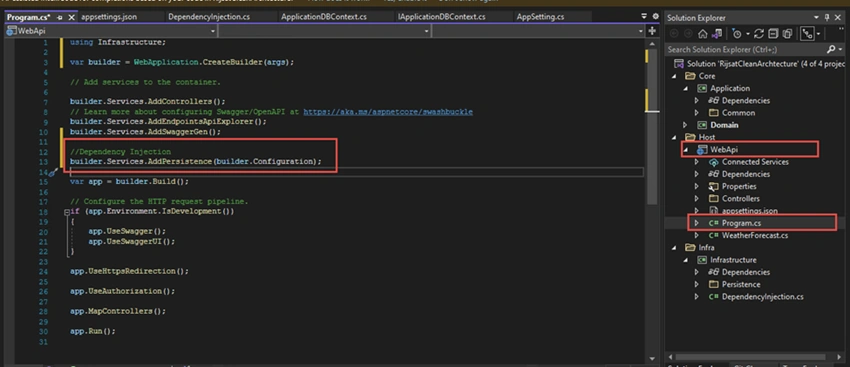
Task: Open the Pending Changes filter clock icon
Action: click(737, 34)
